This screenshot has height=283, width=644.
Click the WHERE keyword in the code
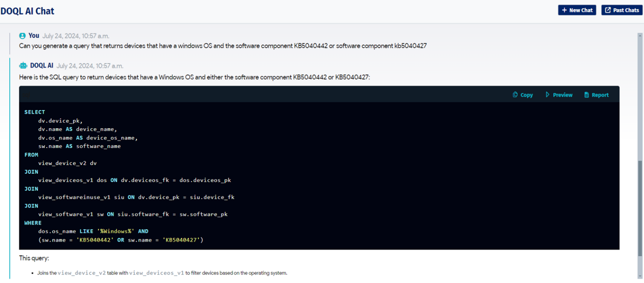tap(33, 223)
